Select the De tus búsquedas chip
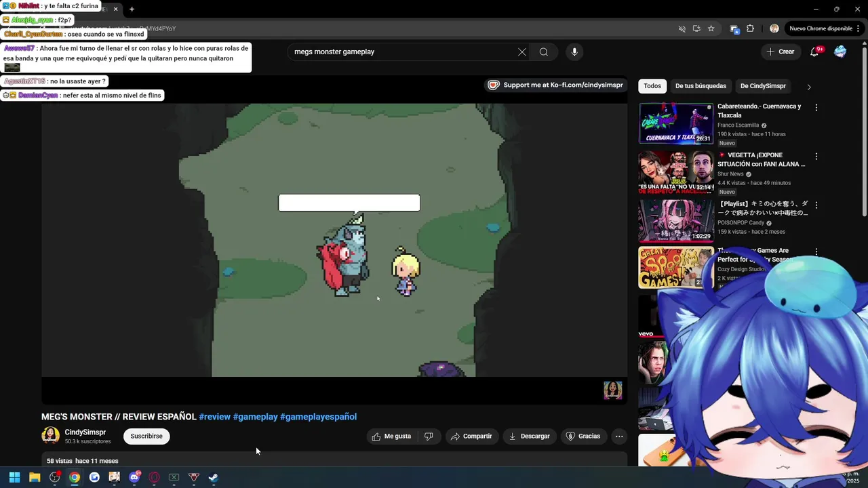 tap(701, 86)
